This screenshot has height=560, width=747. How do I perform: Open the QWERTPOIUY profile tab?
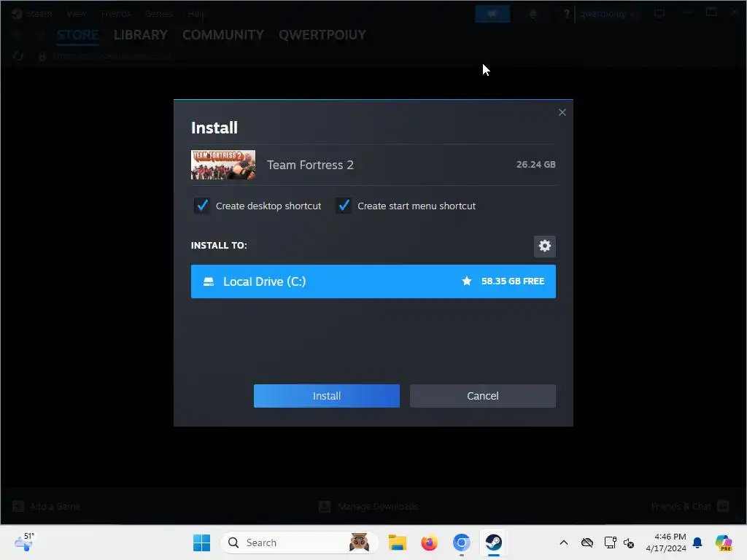point(322,35)
